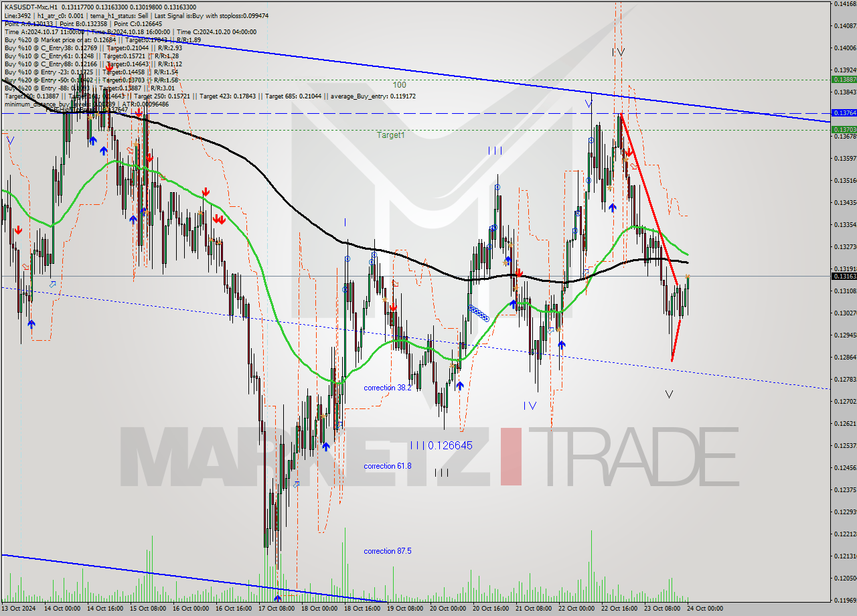Click the '100' level label
Image resolution: width=857 pixels, height=616 pixels.
pos(400,85)
